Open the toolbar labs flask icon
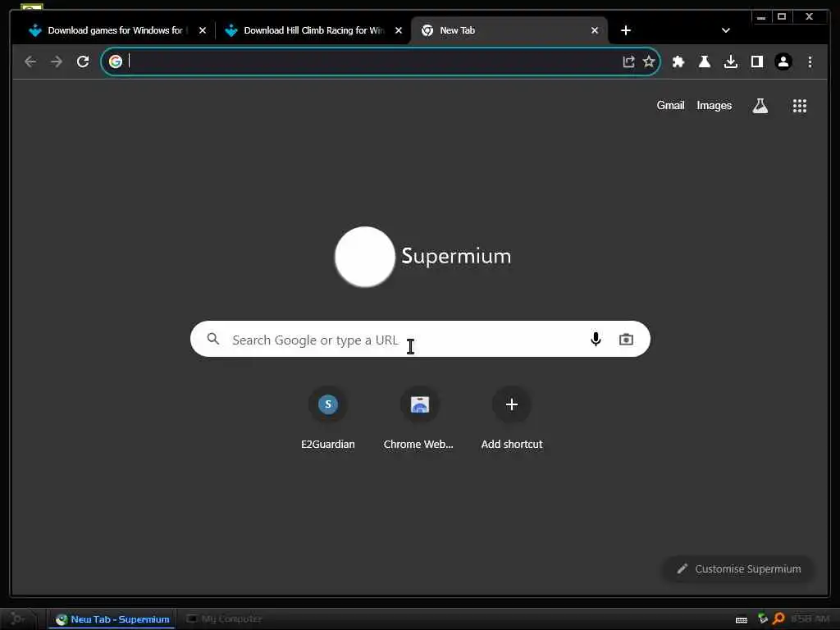840x630 pixels. pyautogui.click(x=705, y=62)
